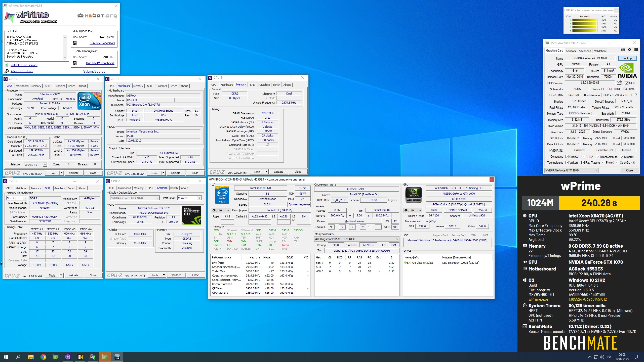Click the floppy save icon beside 1024M Best Score
Screen dimensions: 644x362
(x=75, y=63)
